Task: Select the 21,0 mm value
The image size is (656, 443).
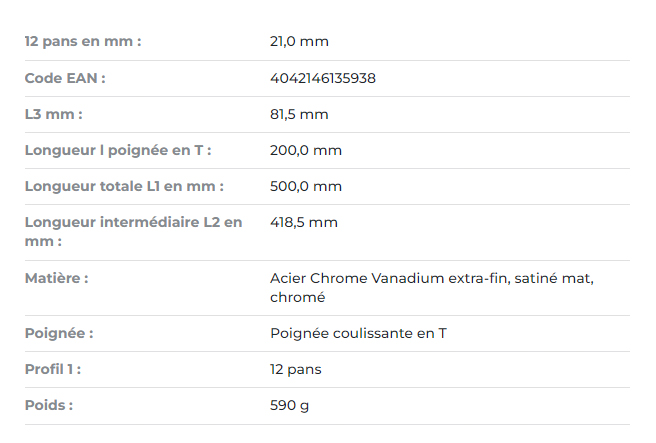Action: point(299,42)
